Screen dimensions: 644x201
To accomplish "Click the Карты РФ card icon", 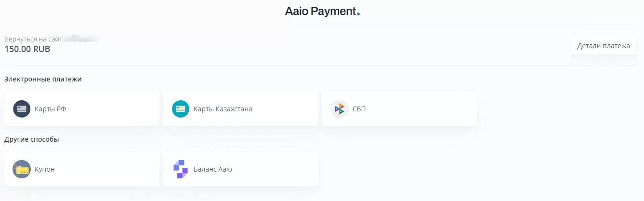I will click(x=22, y=109).
